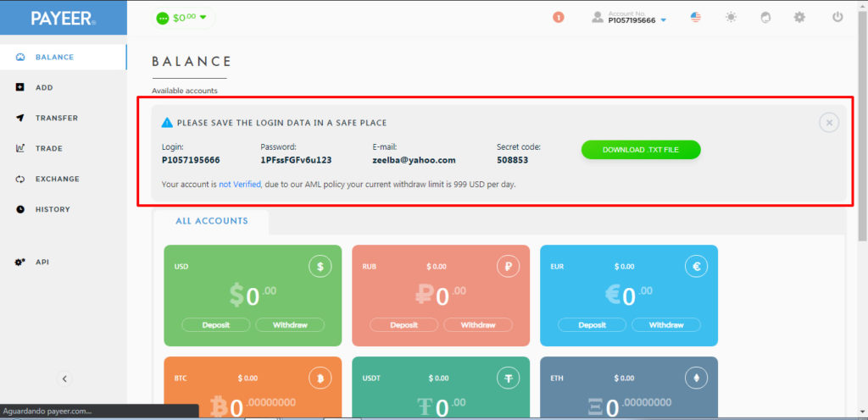Click the PAYEER logo
This screenshot has width=868, height=420.
tap(63, 19)
